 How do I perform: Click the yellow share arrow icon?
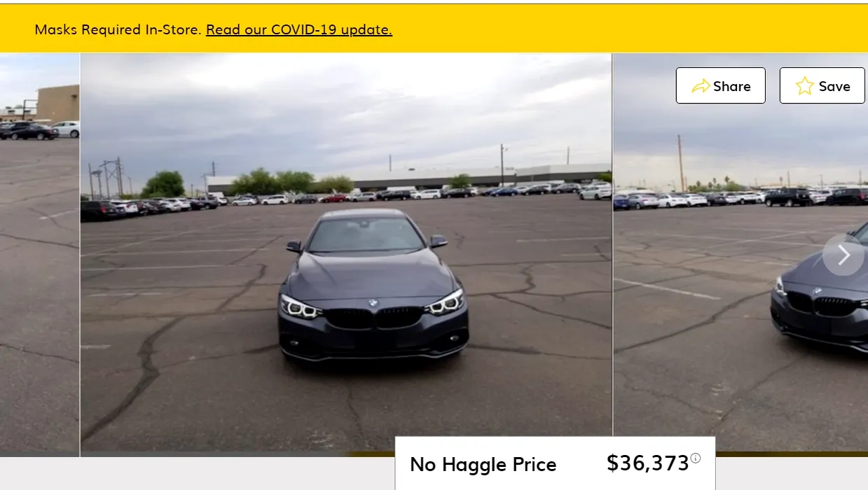click(701, 86)
